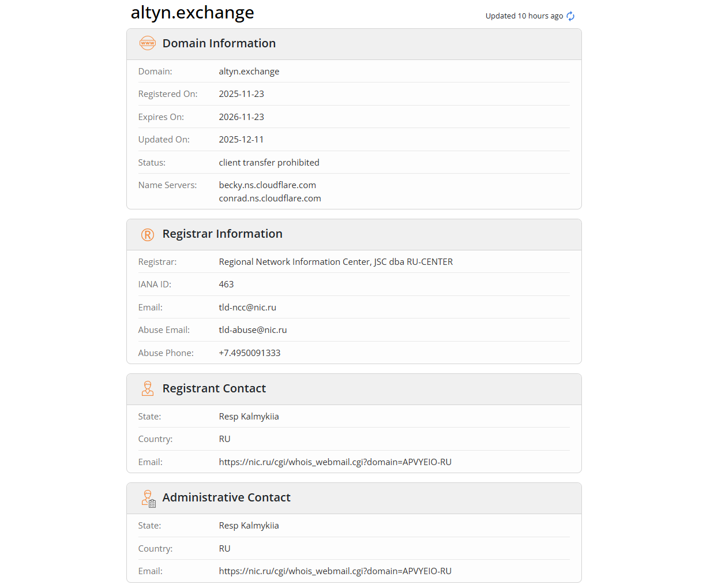Click Administrative Contact country RU
Viewport: 710px width, 588px height.
click(224, 549)
